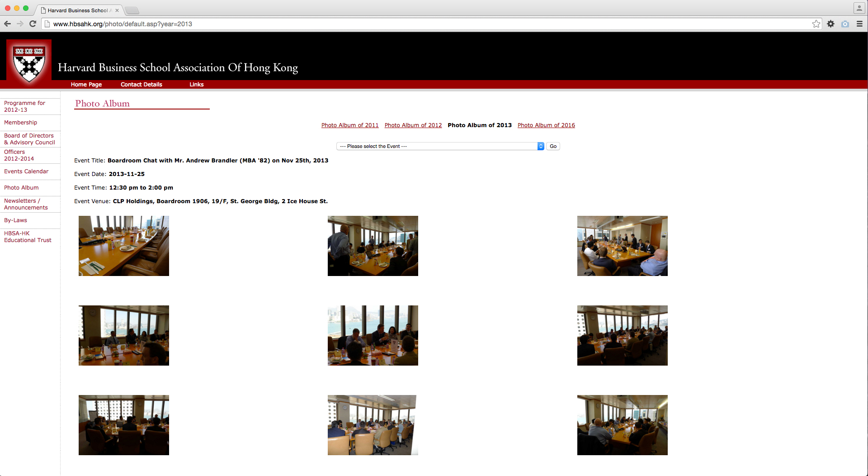Click the browser back arrow

point(7,24)
